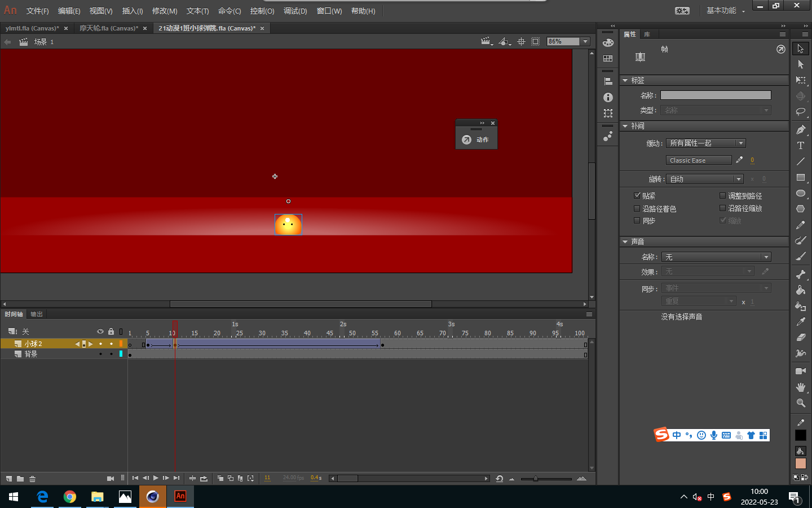Screen dimensions: 812x508
Task: Activate the Hand tool
Action: pyautogui.click(x=800, y=387)
